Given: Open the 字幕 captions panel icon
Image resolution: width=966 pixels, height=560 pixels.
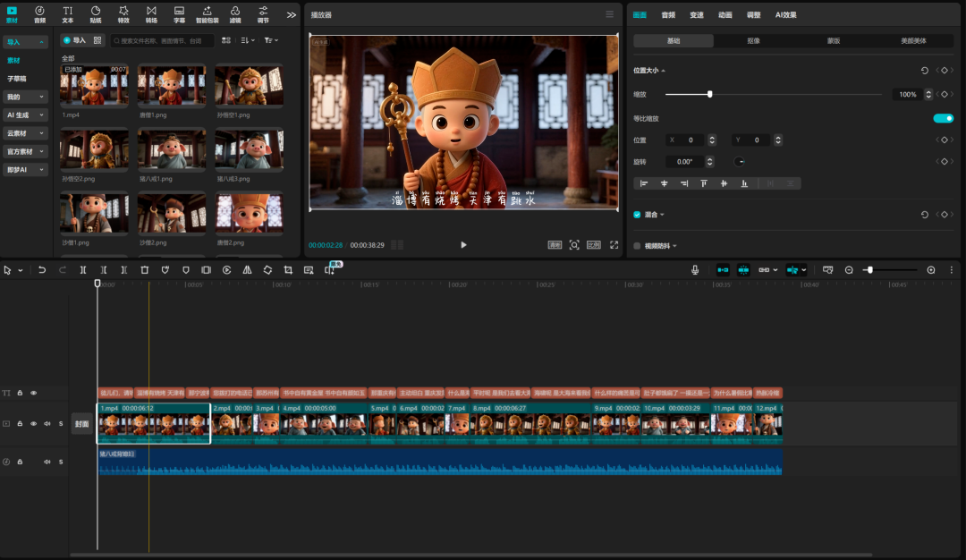Looking at the screenshot, I should (x=179, y=14).
